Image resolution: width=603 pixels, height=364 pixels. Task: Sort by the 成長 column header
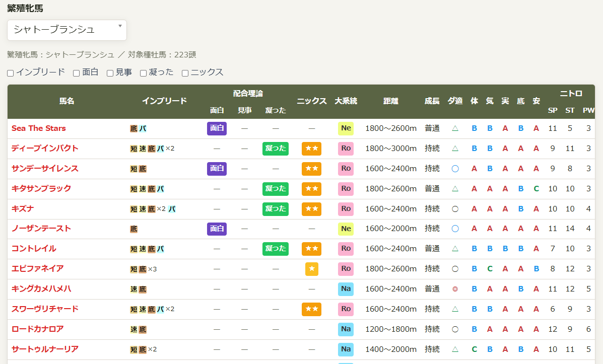point(432,101)
